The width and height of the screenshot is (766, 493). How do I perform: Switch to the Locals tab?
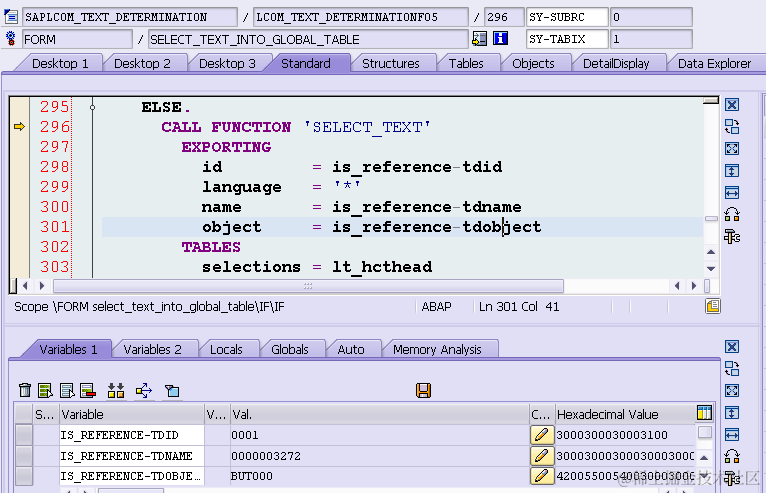coord(226,349)
